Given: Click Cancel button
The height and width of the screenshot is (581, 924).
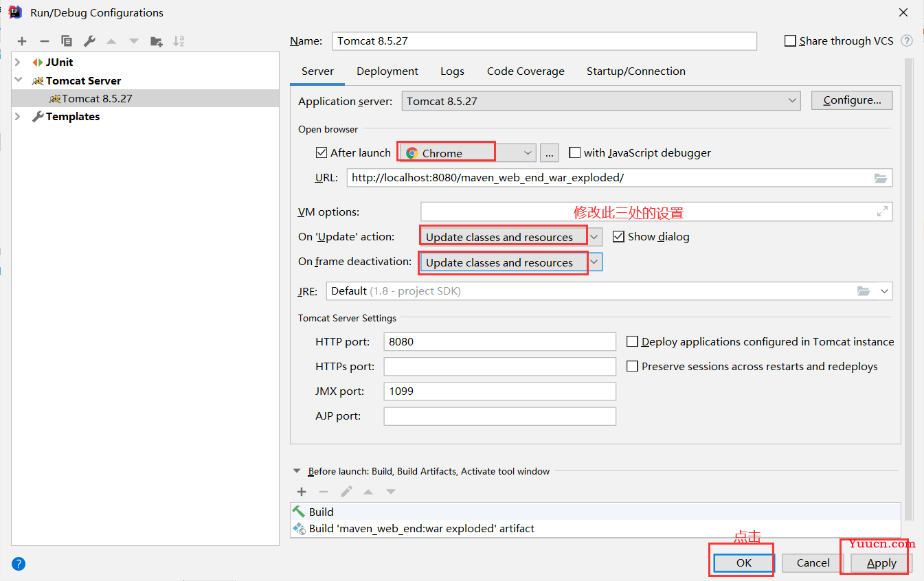Looking at the screenshot, I should [813, 562].
